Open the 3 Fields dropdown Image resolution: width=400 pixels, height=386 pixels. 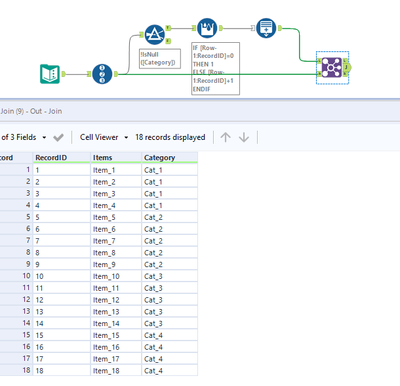[x=44, y=137]
